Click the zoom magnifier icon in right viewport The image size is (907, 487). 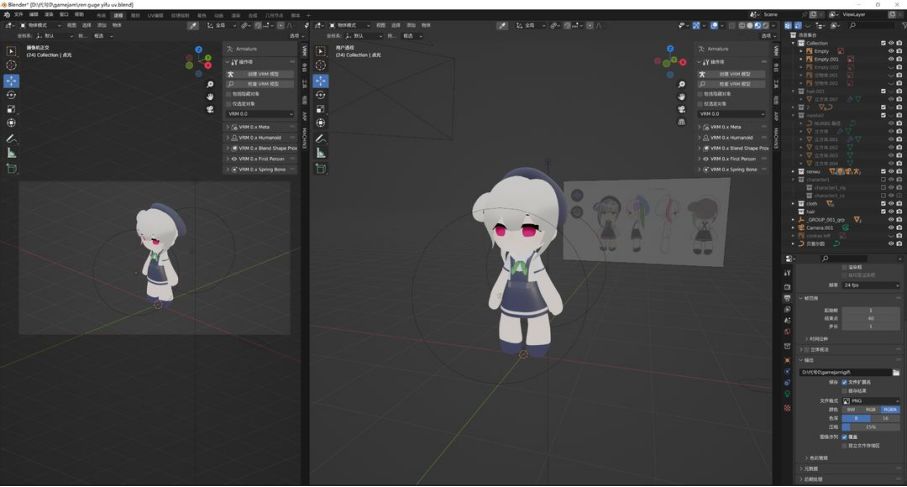pos(681,85)
